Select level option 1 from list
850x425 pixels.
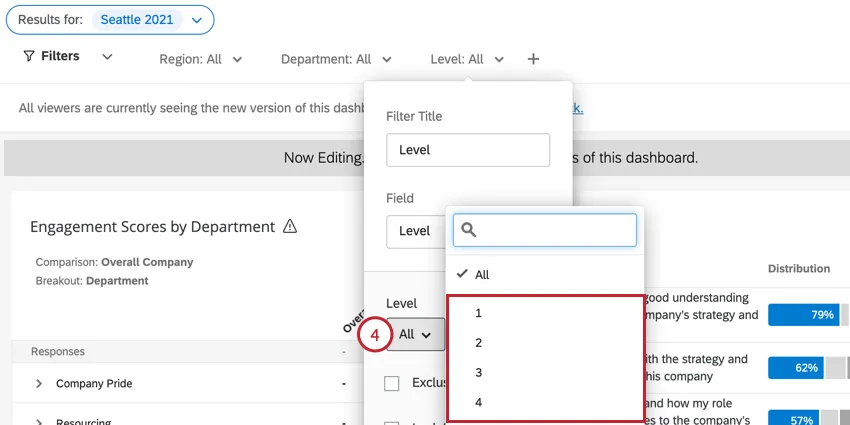tap(479, 313)
